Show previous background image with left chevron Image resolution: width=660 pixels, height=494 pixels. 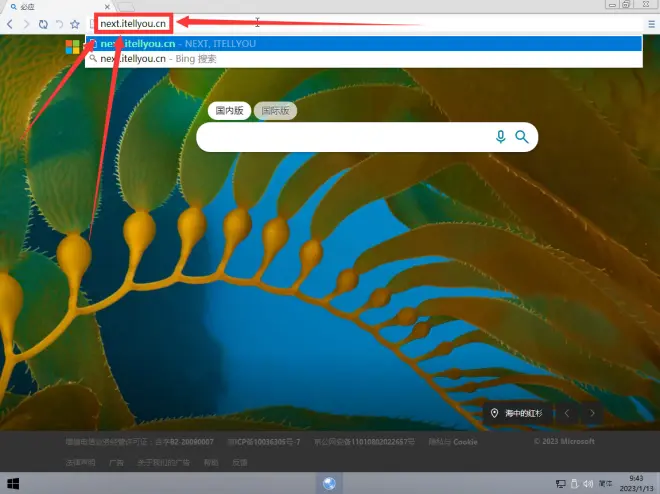click(x=567, y=413)
